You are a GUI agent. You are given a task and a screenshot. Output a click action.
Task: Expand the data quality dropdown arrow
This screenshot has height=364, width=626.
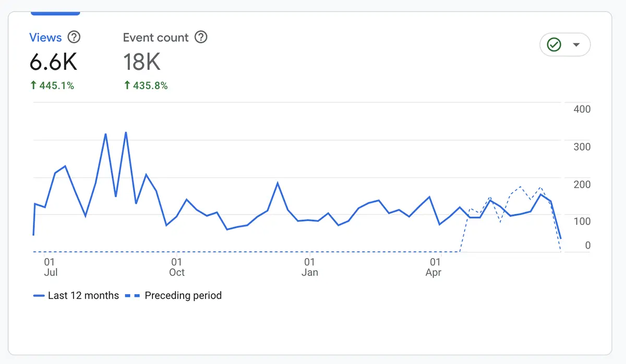(x=576, y=45)
